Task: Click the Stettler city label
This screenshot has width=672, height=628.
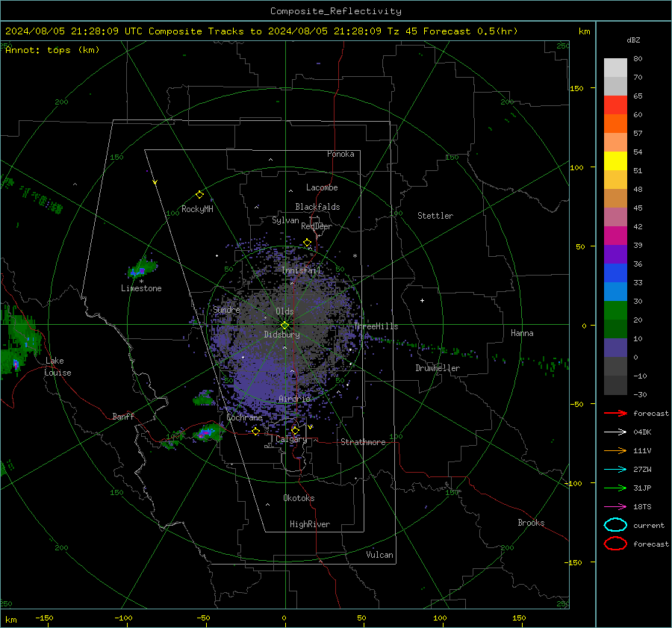Action: point(435,216)
